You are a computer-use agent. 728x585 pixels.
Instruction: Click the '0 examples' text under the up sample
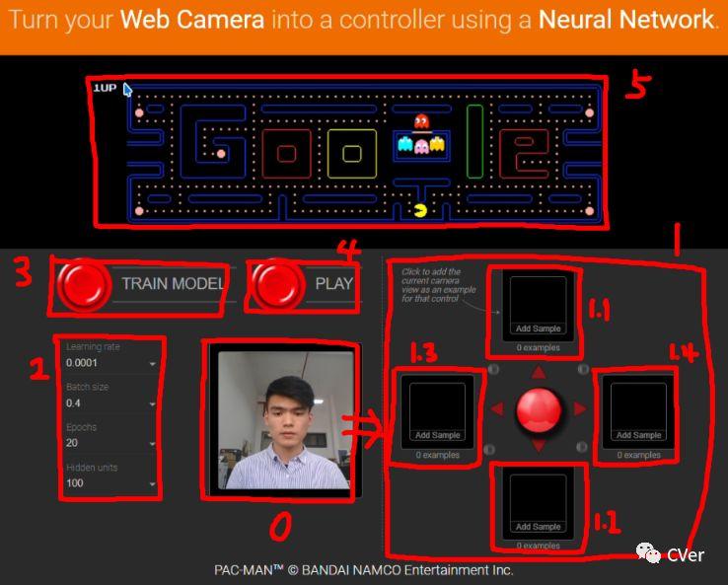tap(538, 348)
